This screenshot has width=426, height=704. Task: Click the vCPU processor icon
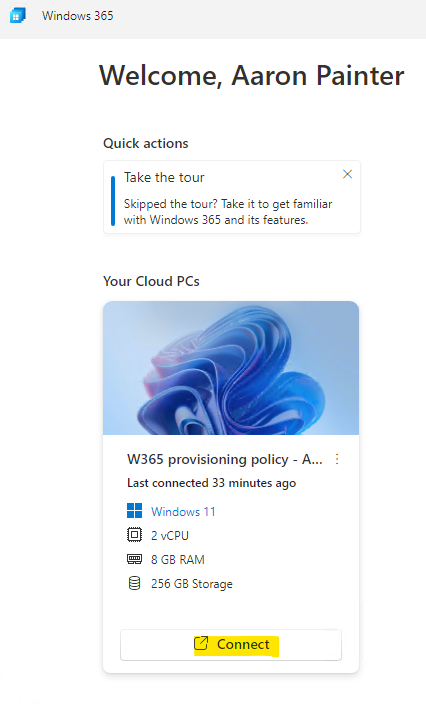tap(135, 535)
